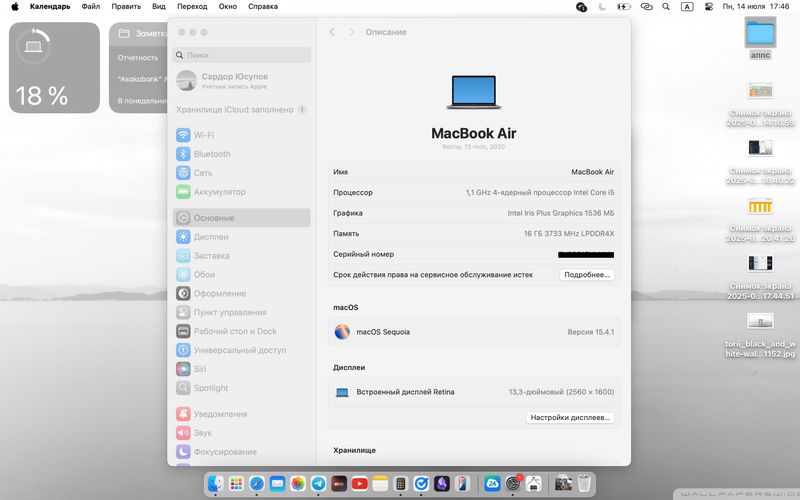Go back with the left chevron
Image resolution: width=800 pixels, height=500 pixels.
click(x=332, y=32)
